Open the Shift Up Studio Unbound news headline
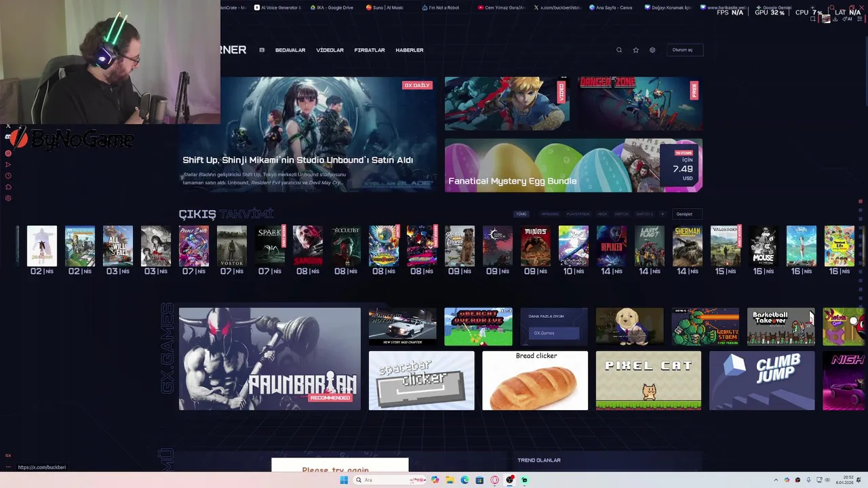This screenshot has height=488, width=868. pyautogui.click(x=298, y=160)
